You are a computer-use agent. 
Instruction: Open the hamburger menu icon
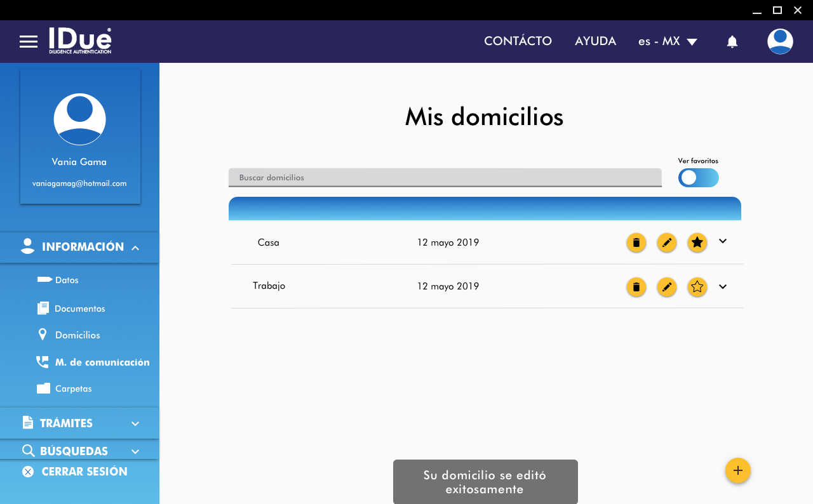point(29,42)
